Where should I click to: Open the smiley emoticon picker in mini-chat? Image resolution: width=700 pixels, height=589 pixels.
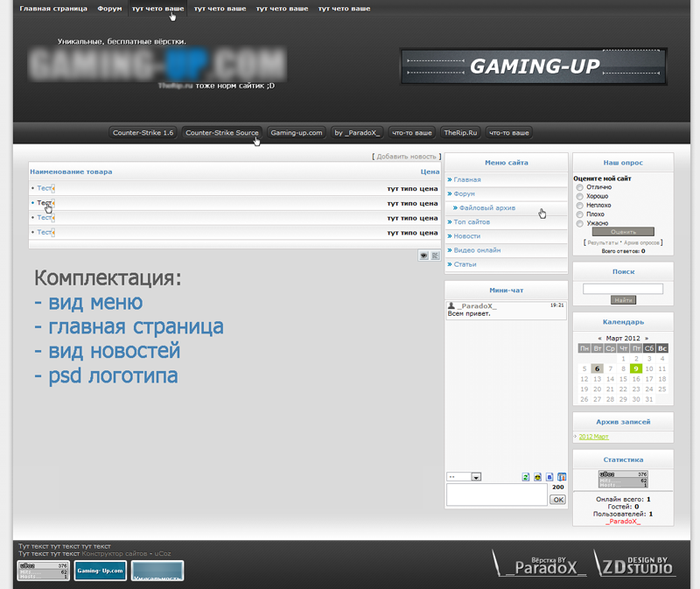pyautogui.click(x=537, y=477)
